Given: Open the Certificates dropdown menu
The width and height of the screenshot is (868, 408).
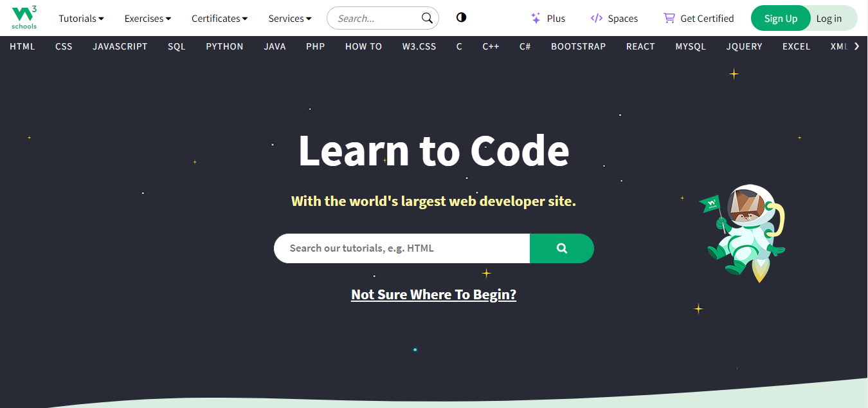Looking at the screenshot, I should [x=219, y=18].
